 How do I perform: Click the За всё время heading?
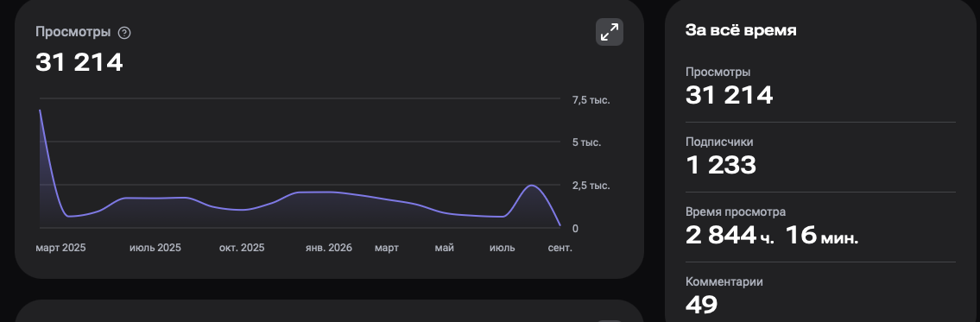pos(741,30)
